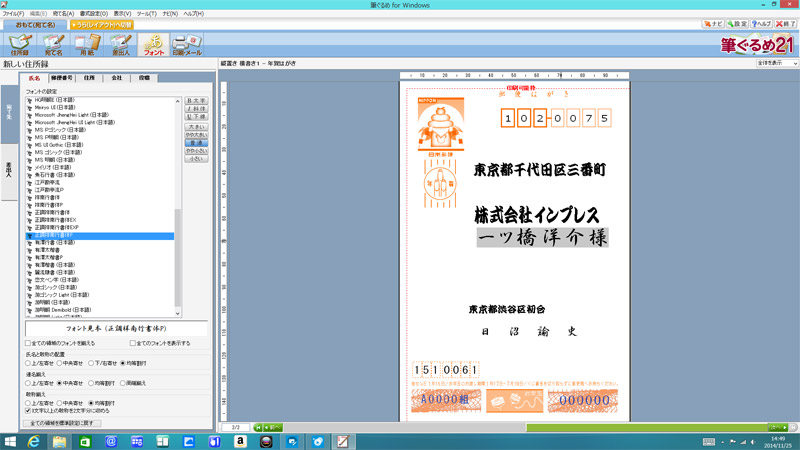Click the うら(レイアウト)へ切替 button
This screenshot has height=450, width=800.
click(x=101, y=24)
